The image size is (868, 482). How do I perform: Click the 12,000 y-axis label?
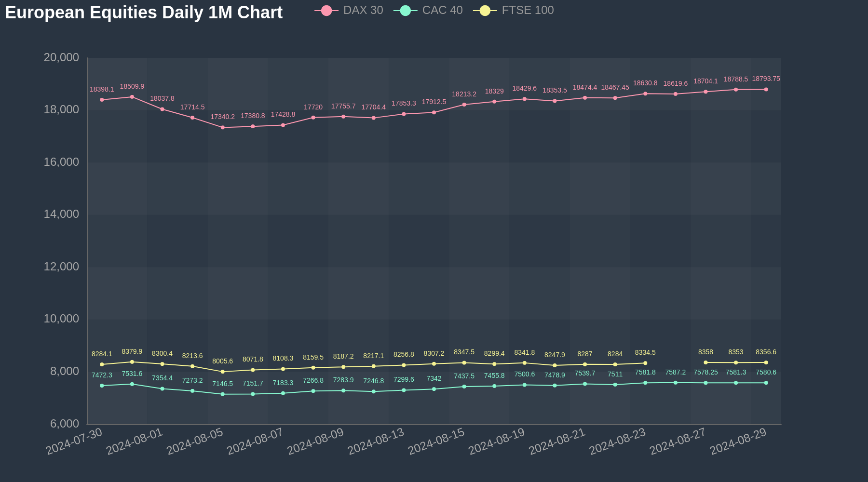(x=61, y=267)
